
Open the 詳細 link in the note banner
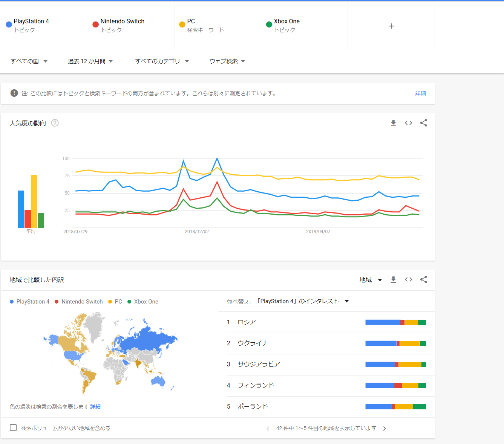click(x=421, y=93)
